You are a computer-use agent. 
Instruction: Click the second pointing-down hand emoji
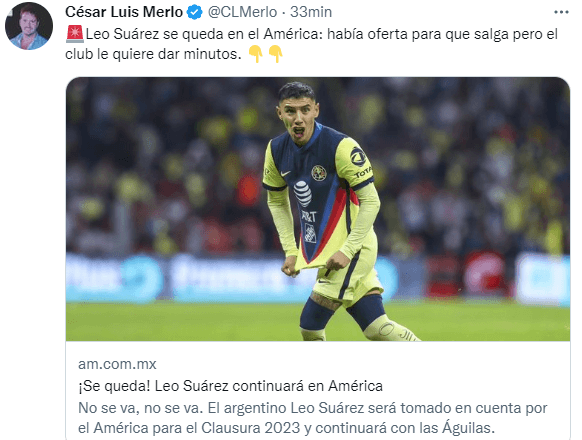point(276,54)
